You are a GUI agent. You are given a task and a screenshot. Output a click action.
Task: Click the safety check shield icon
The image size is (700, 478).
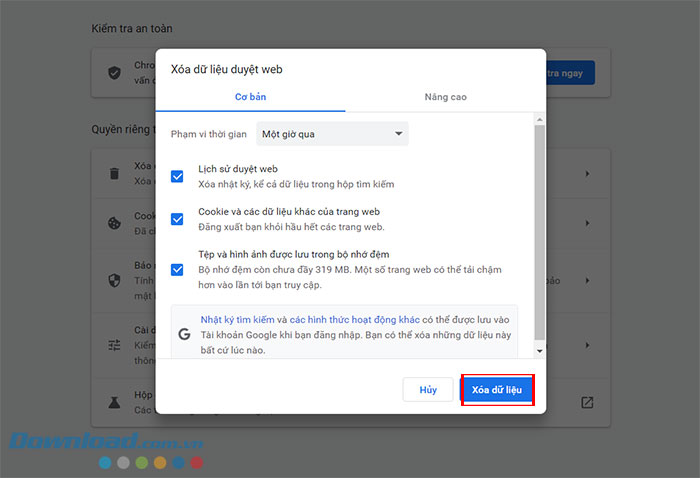[x=114, y=73]
